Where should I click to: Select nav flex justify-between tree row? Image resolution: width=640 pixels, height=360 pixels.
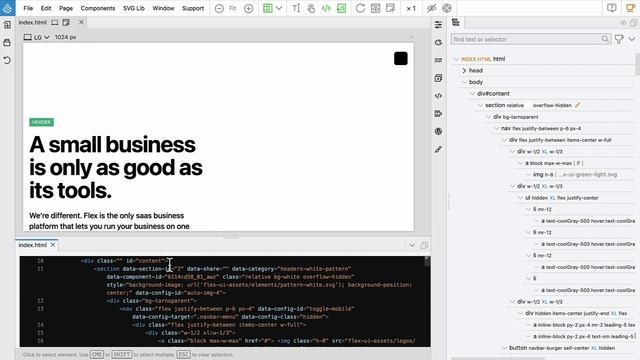[541, 128]
